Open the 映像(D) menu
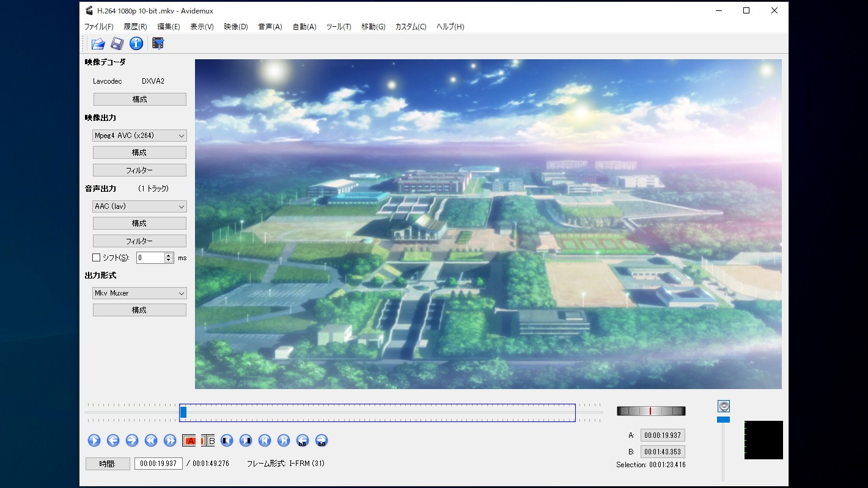Viewport: 868px width, 488px height. click(x=236, y=27)
